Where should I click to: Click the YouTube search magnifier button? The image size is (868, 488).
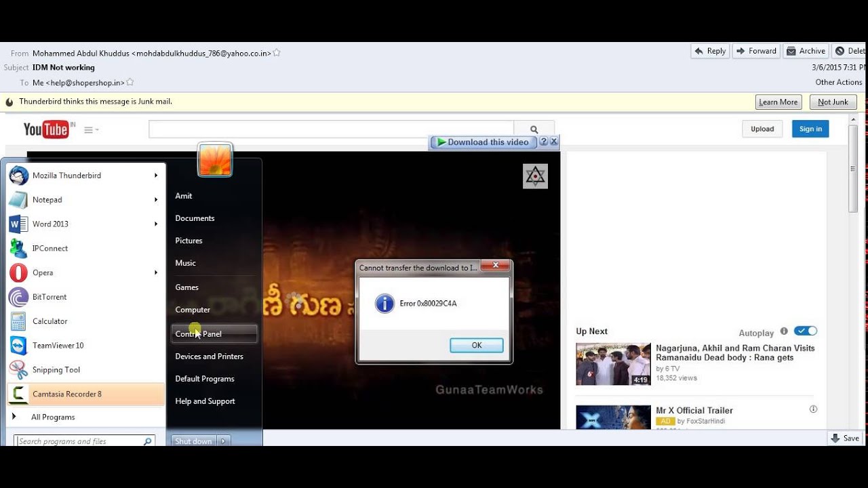(x=534, y=129)
